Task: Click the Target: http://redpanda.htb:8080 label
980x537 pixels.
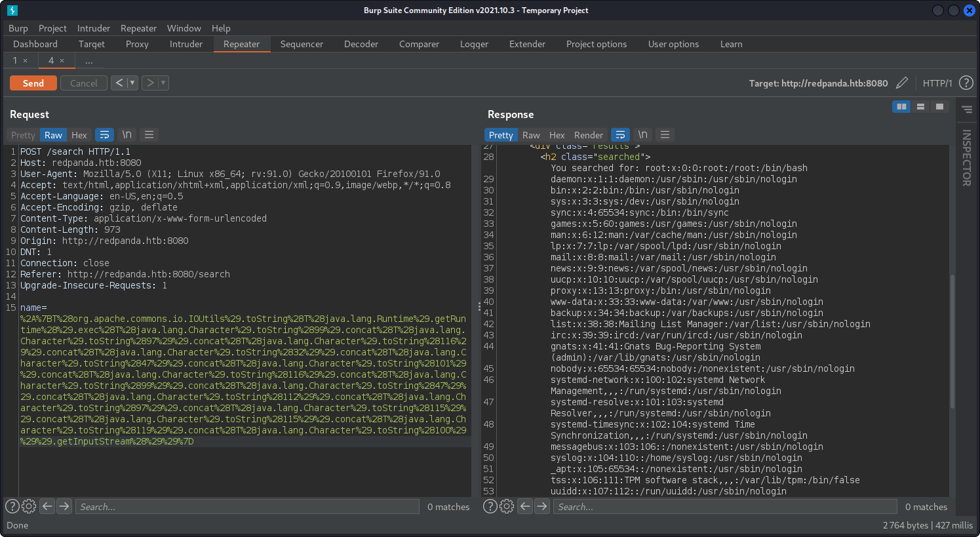Action: [x=818, y=83]
